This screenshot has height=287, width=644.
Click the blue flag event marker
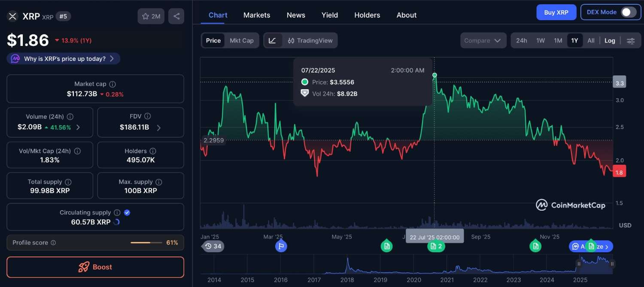(x=281, y=246)
